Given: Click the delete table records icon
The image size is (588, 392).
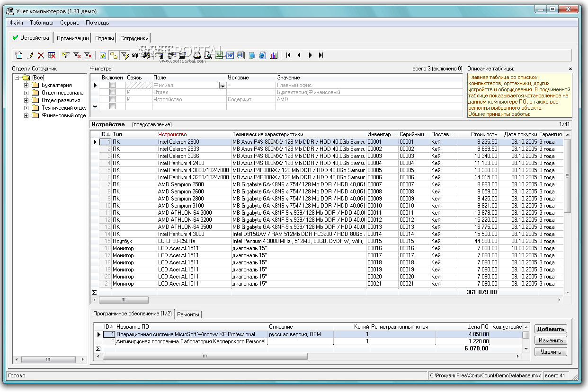Looking at the screenshot, I should click(52, 55).
